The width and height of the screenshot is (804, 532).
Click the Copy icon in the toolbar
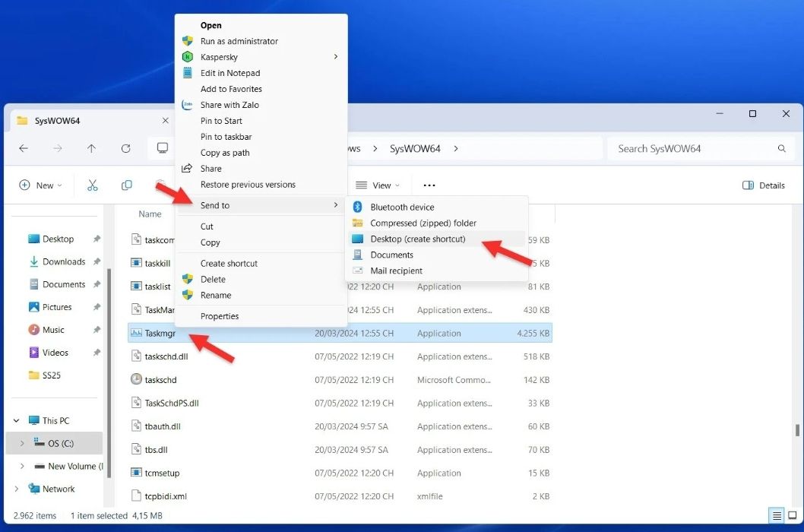point(126,185)
